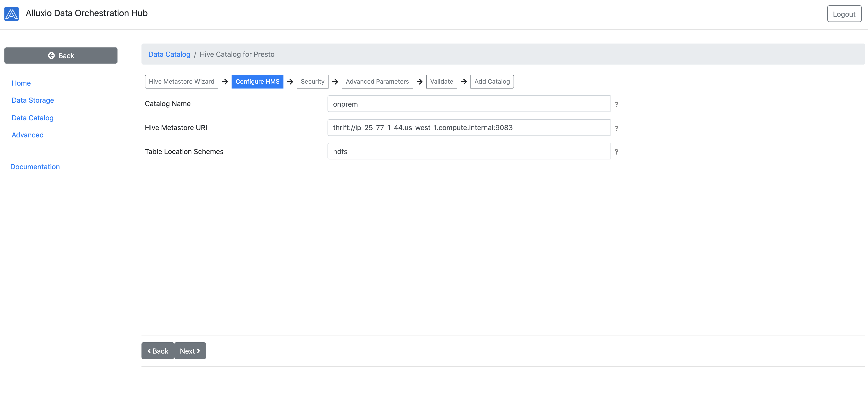Click help icon beside Table Location Schemes
The height and width of the screenshot is (401, 868).
point(616,152)
